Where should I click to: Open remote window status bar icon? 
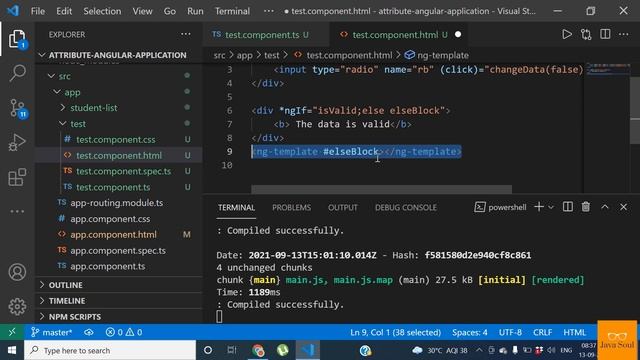pyautogui.click(x=12, y=332)
